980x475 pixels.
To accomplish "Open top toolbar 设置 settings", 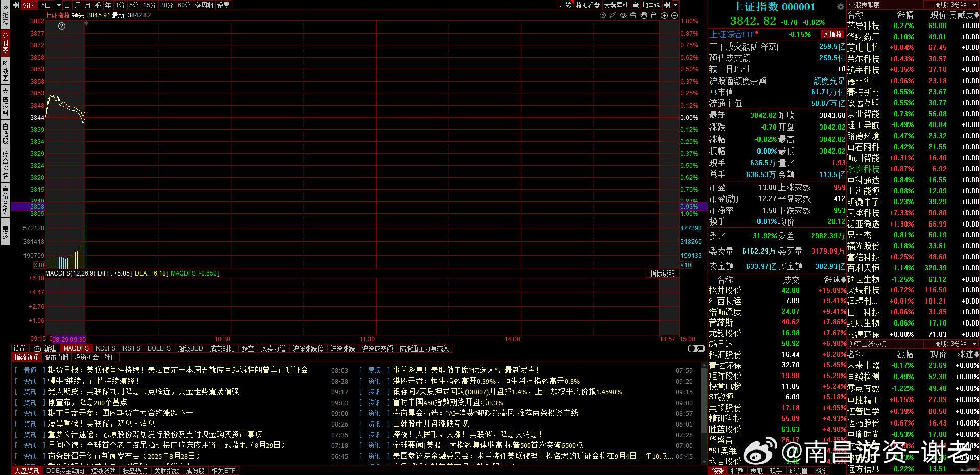I will coord(223,5).
